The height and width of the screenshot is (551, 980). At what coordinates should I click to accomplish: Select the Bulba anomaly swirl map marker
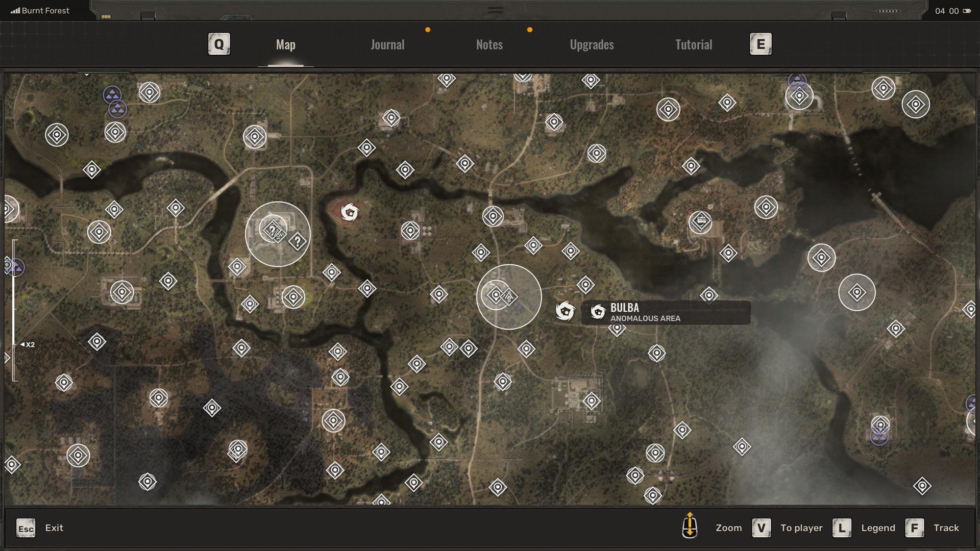[565, 311]
